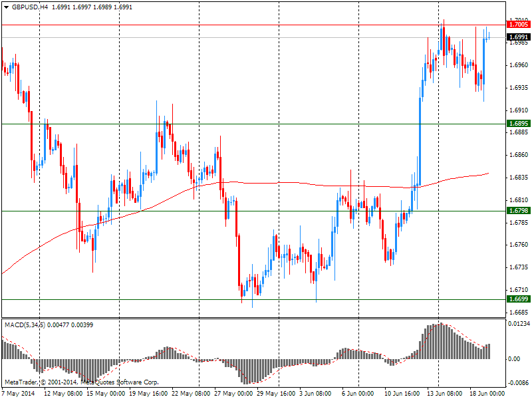Open the chart menu triangle beside GBPUSD
Image resolution: width=532 pixels, height=399 pixels.
(x=7, y=7)
